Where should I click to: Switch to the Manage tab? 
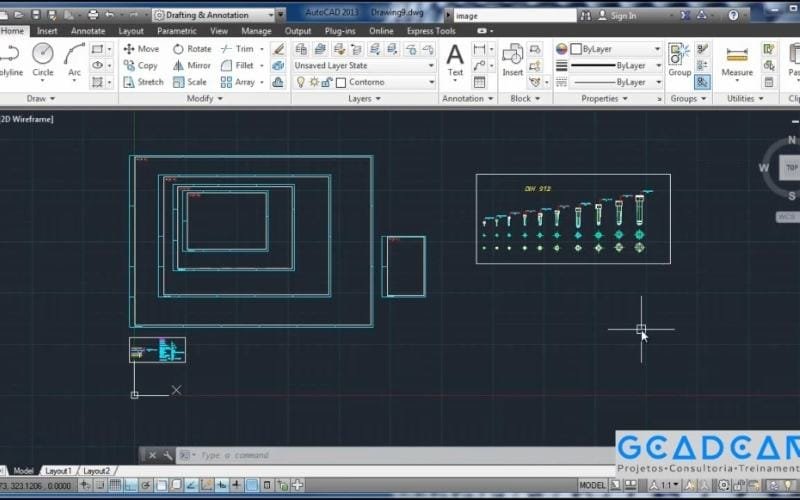256,31
